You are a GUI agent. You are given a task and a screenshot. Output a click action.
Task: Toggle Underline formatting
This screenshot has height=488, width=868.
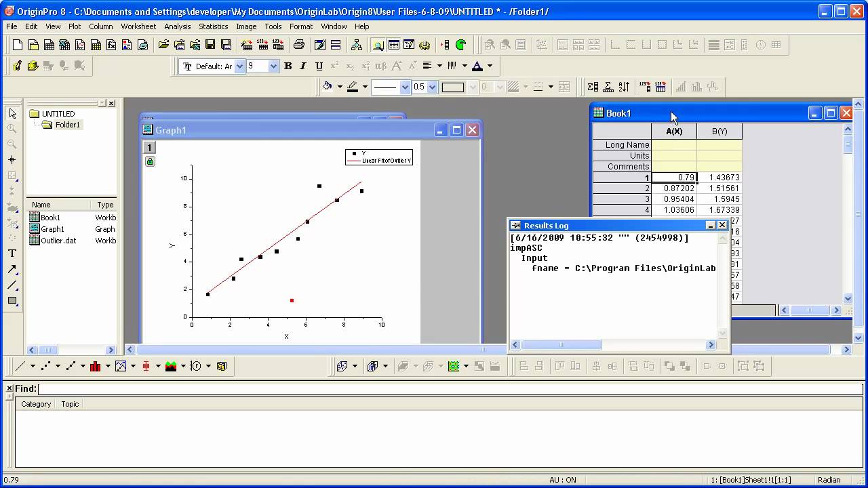317,66
